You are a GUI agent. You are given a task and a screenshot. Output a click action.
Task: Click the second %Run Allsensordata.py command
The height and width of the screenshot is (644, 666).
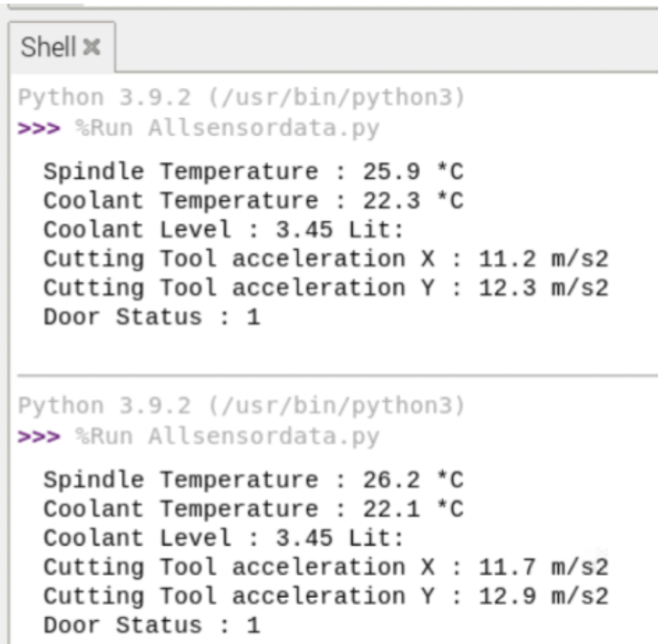227,437
